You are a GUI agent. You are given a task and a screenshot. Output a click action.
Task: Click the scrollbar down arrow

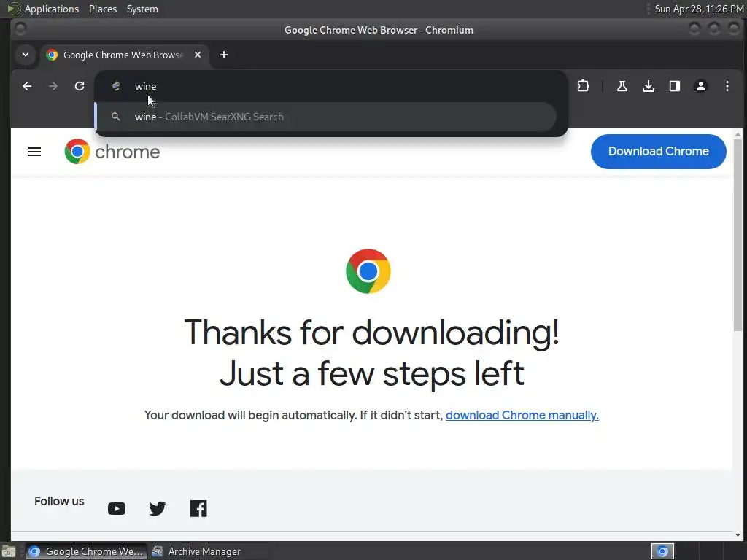click(738, 535)
